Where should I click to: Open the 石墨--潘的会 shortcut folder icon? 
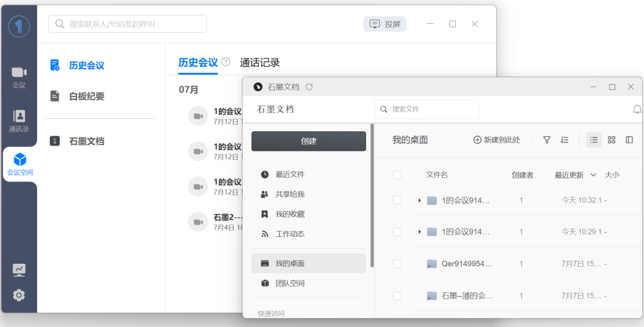(432, 296)
